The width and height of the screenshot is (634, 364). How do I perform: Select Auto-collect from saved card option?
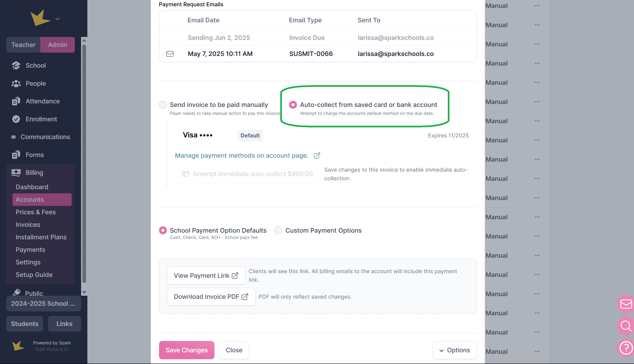coord(293,105)
